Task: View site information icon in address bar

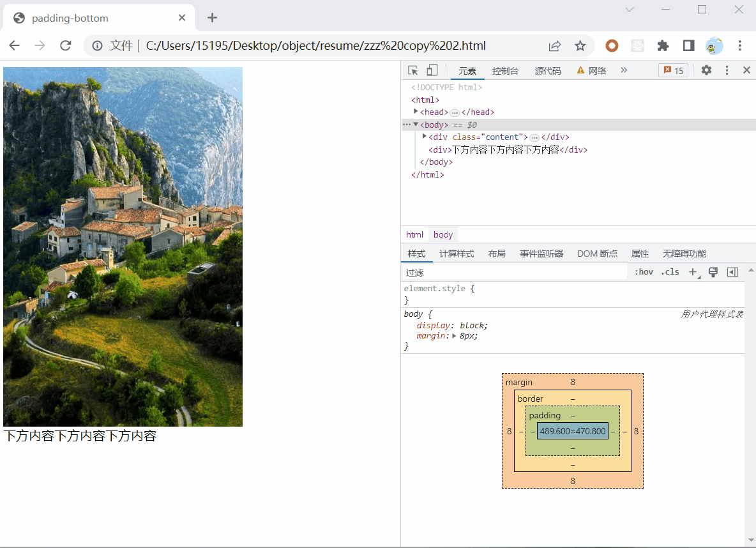Action: (x=98, y=46)
